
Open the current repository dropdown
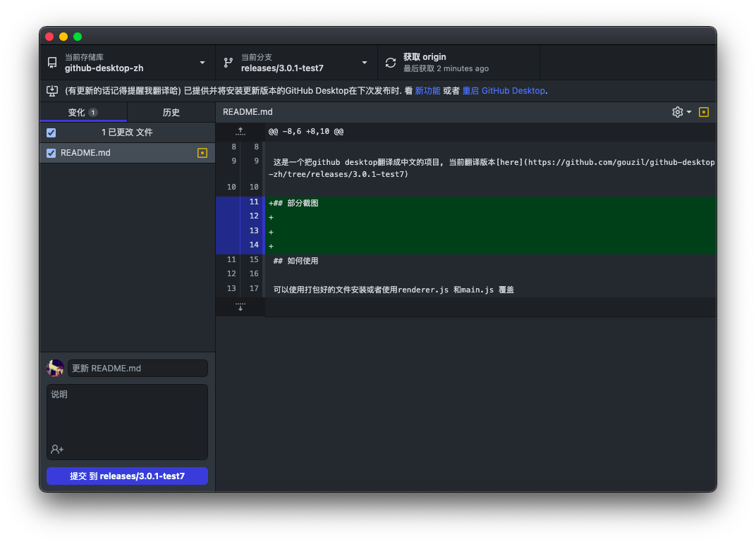point(127,63)
